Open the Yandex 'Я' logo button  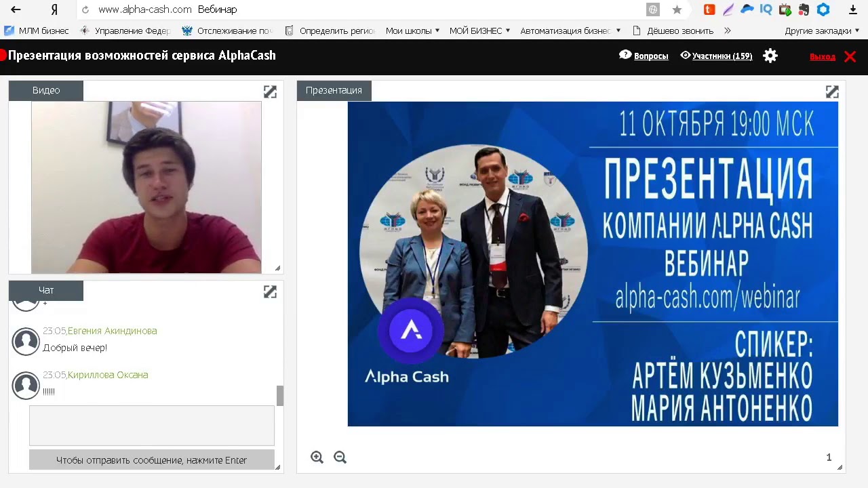tap(54, 10)
